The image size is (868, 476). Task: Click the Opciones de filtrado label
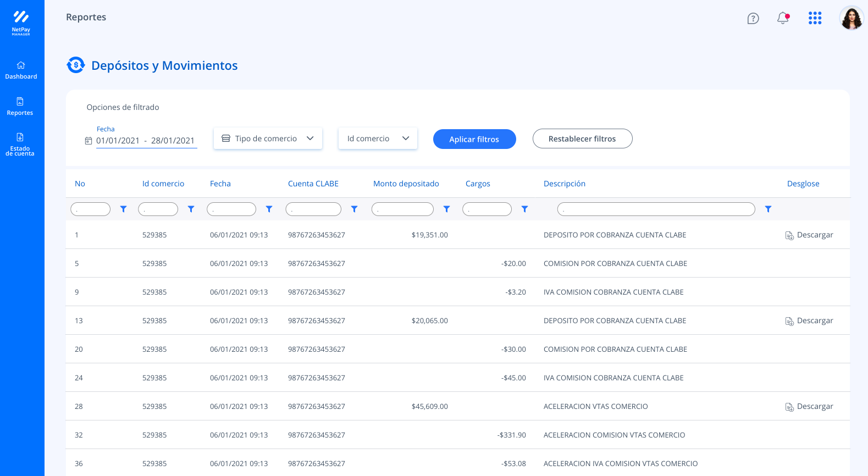point(123,107)
